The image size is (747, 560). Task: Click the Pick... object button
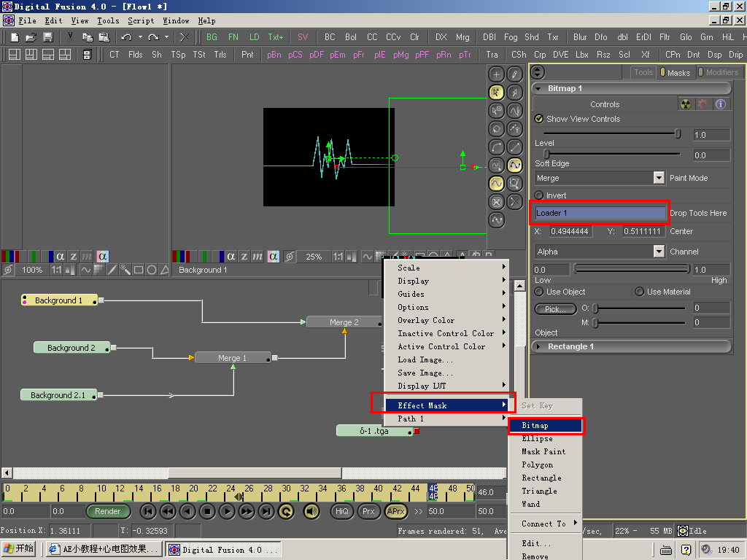click(555, 309)
